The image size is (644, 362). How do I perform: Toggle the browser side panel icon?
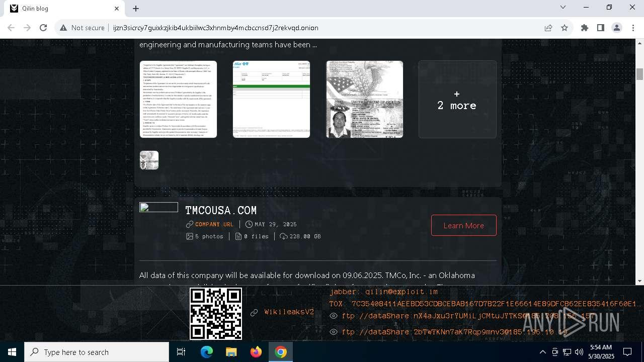601,28
